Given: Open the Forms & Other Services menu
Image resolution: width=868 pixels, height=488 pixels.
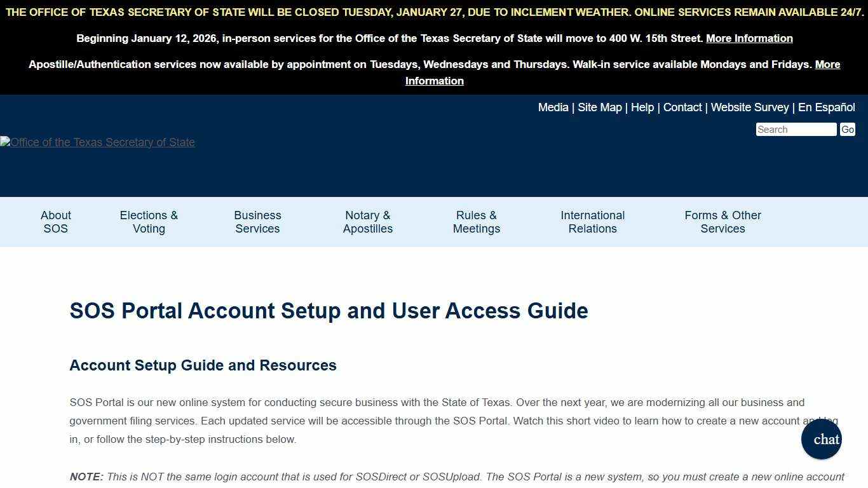Looking at the screenshot, I should [722, 222].
